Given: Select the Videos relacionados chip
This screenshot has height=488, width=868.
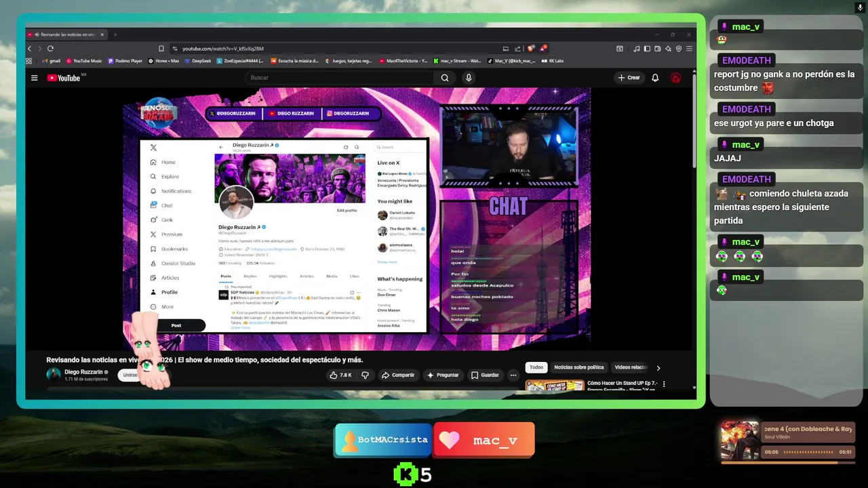Looking at the screenshot, I should coord(631,367).
